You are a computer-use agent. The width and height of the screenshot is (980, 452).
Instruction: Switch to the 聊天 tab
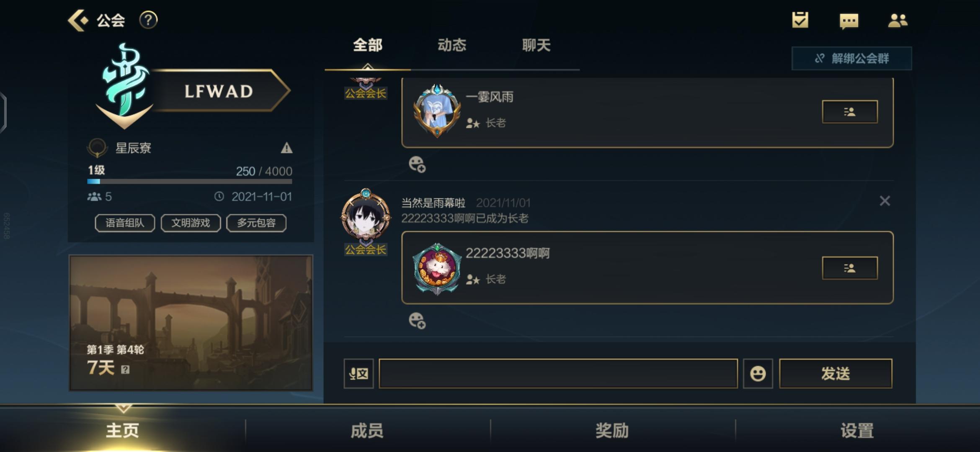click(x=536, y=45)
